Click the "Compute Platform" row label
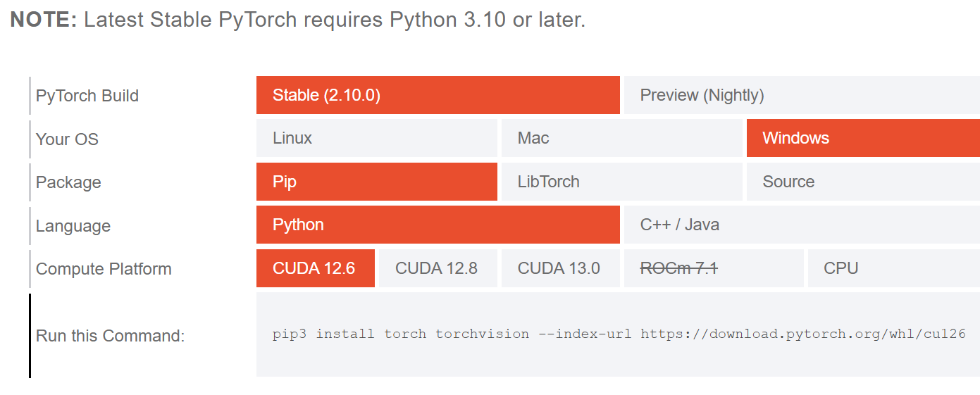The image size is (980, 395). pyautogui.click(x=104, y=269)
